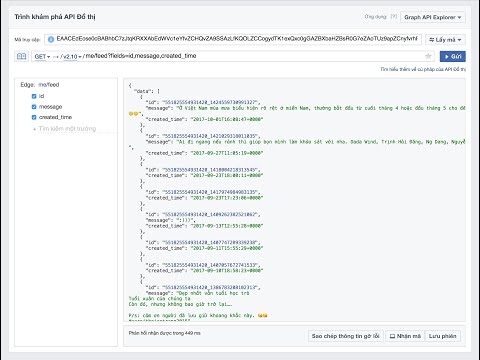Open the API syntax learn-more link
480x360 pixels.
coord(423,69)
